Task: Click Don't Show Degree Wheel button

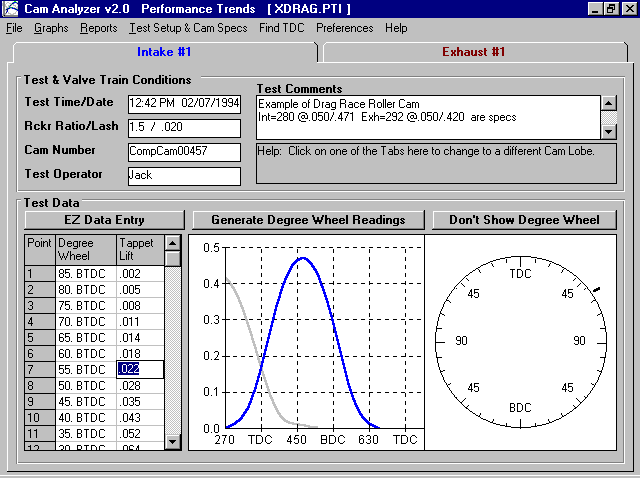Action: 524,220
